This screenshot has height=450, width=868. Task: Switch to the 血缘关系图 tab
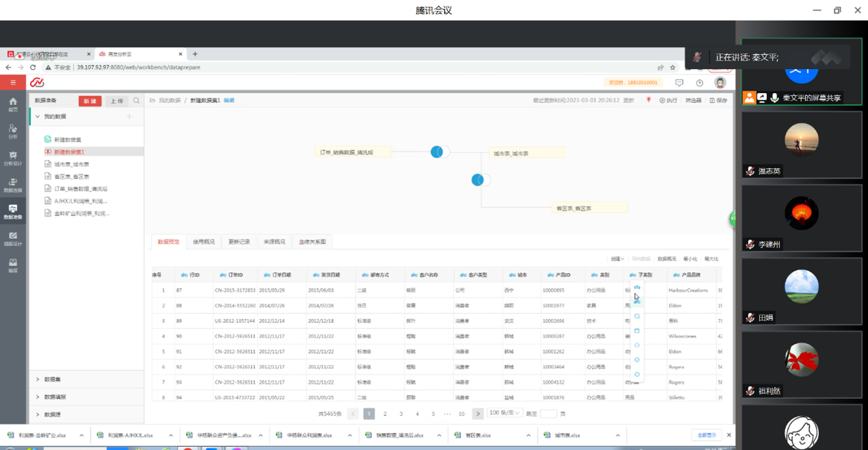(313, 241)
